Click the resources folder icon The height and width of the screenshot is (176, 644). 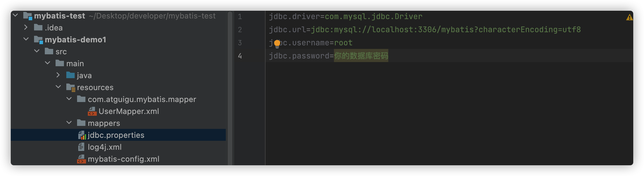(x=70, y=87)
